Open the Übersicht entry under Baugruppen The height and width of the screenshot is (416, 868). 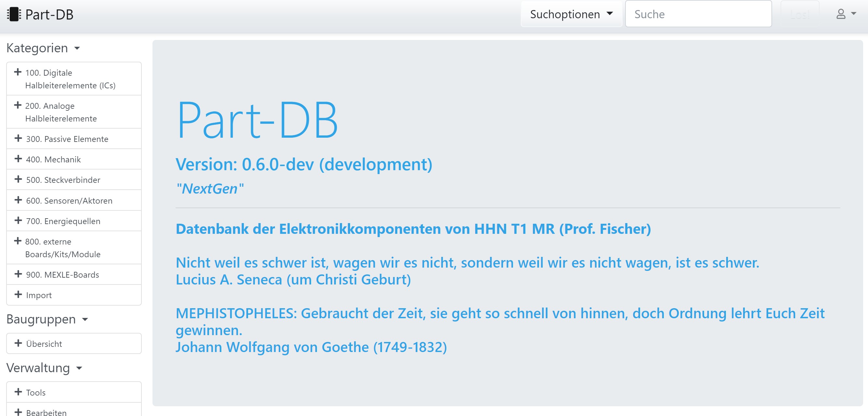tap(44, 344)
